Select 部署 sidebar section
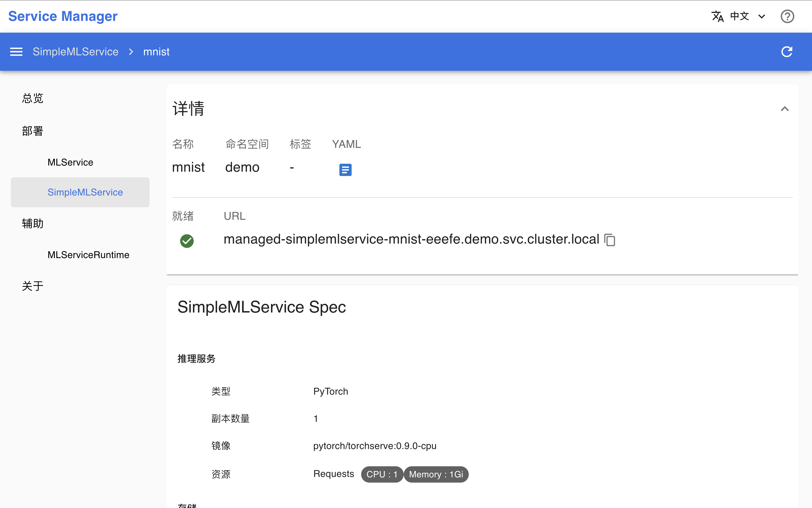812x508 pixels. tap(33, 131)
